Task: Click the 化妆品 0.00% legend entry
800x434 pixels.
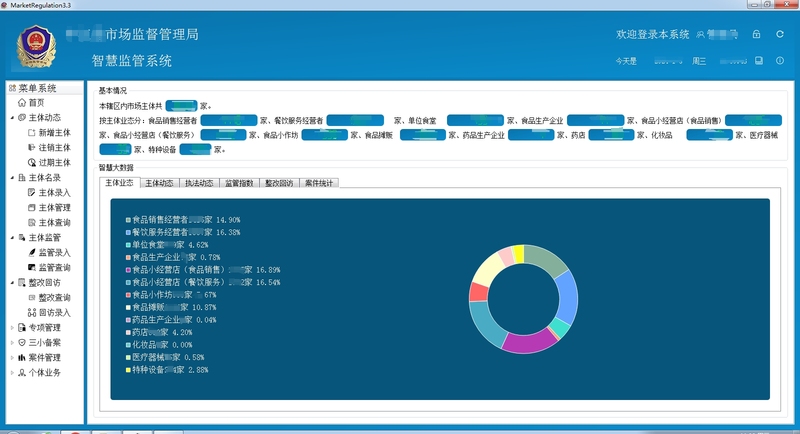Action: pos(159,345)
